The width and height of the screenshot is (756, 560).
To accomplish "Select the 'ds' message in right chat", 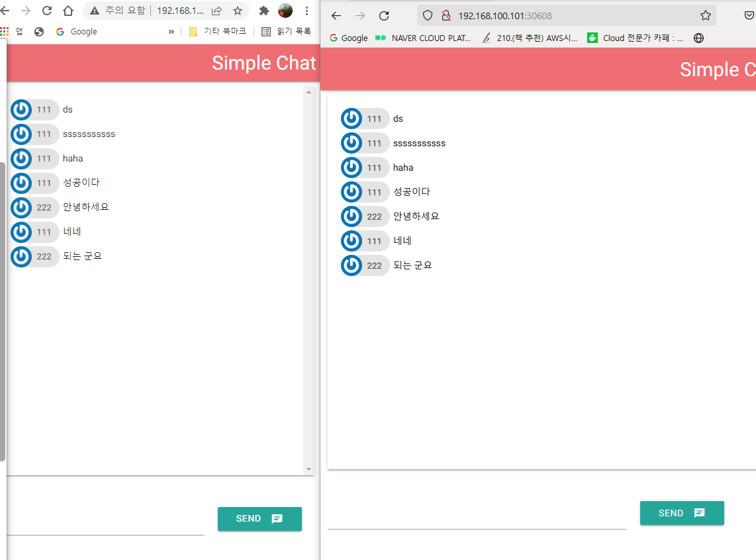I will click(398, 118).
